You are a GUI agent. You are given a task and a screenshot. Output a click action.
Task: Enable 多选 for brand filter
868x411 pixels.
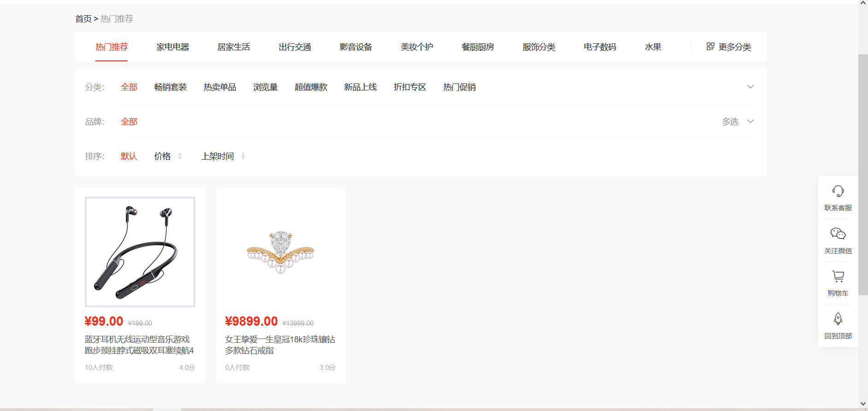pyautogui.click(x=730, y=122)
